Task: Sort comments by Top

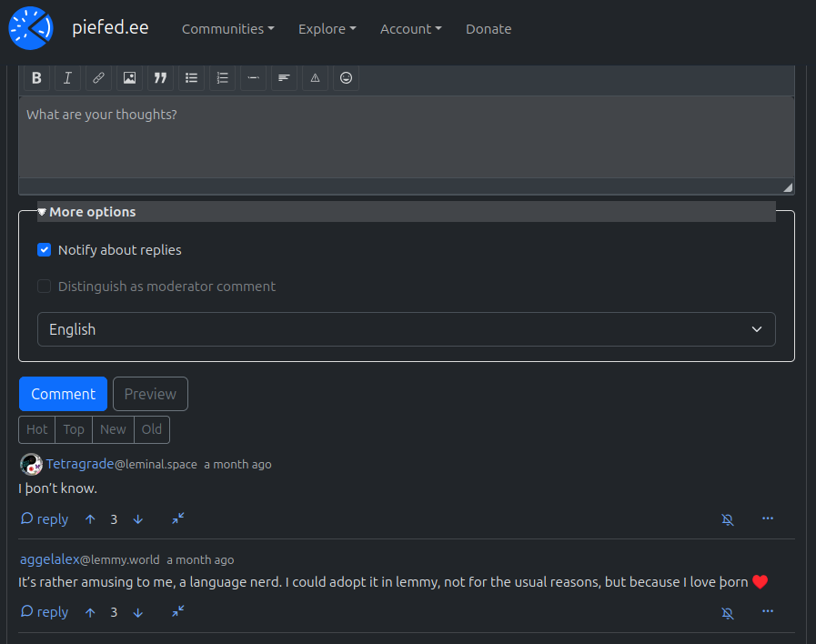Action: pos(74,429)
